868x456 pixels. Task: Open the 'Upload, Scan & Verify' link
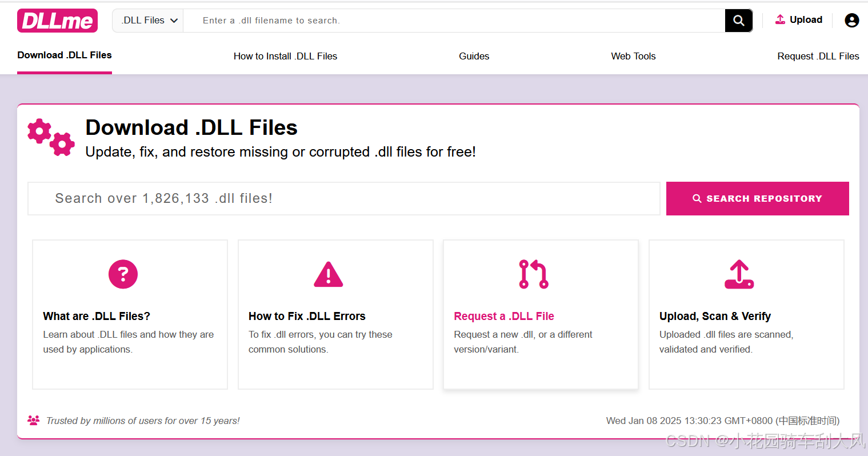coord(715,316)
